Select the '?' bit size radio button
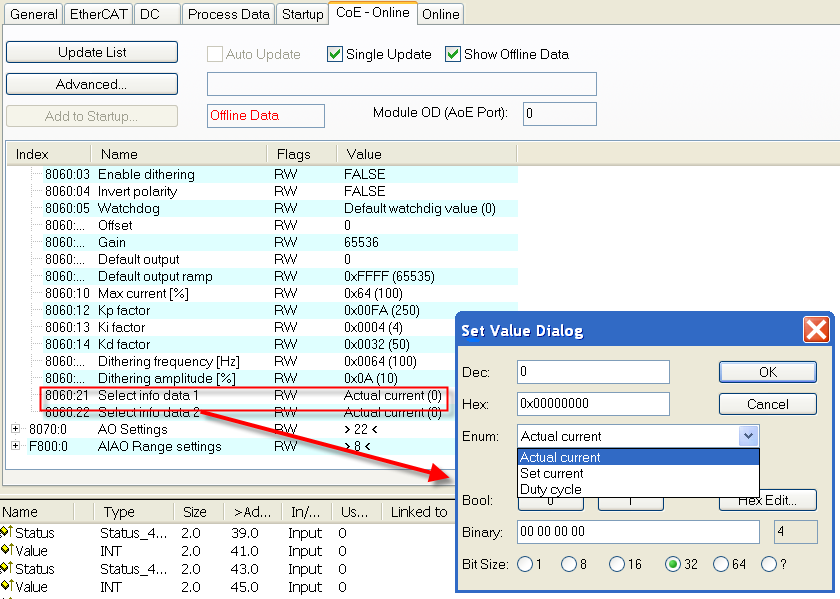 pos(769,564)
